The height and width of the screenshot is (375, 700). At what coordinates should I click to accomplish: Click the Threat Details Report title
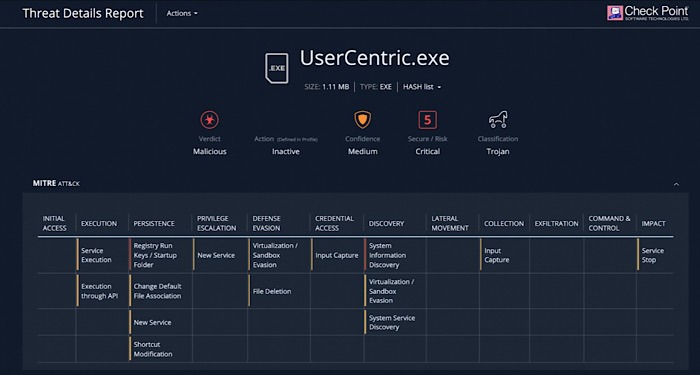(x=83, y=13)
